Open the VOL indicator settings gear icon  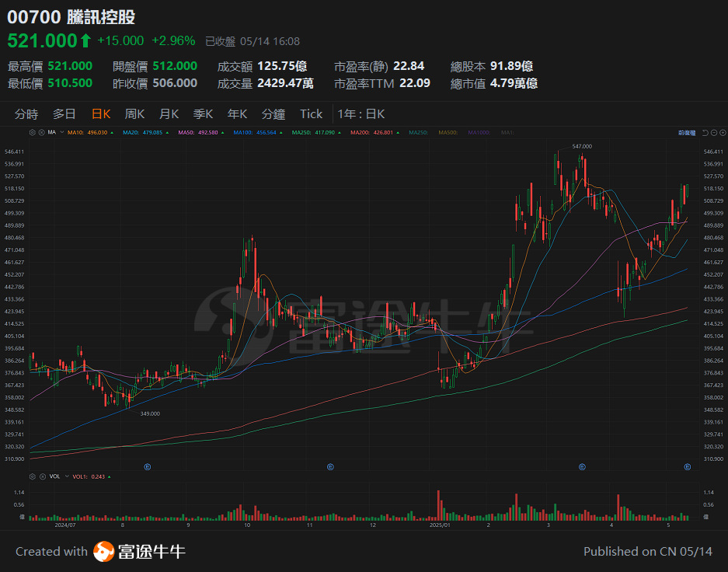point(32,476)
